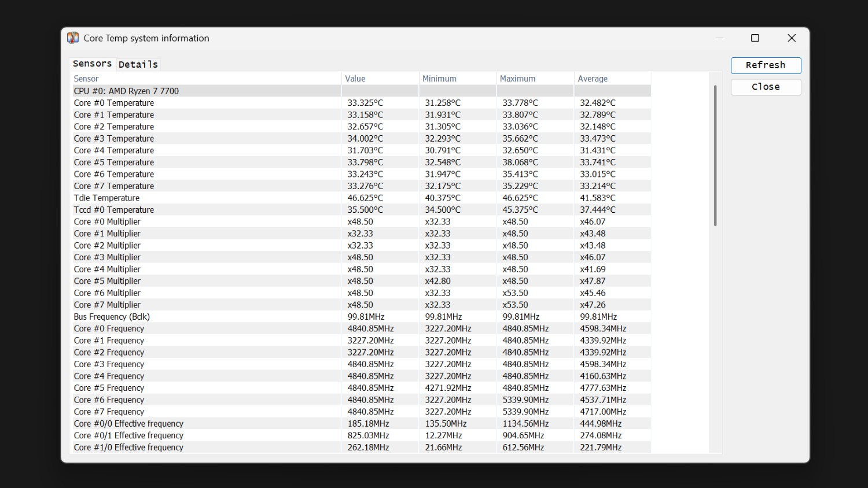This screenshot has width=868, height=488.
Task: Click the 37.444°C average Tccd cell
Action: pos(598,209)
